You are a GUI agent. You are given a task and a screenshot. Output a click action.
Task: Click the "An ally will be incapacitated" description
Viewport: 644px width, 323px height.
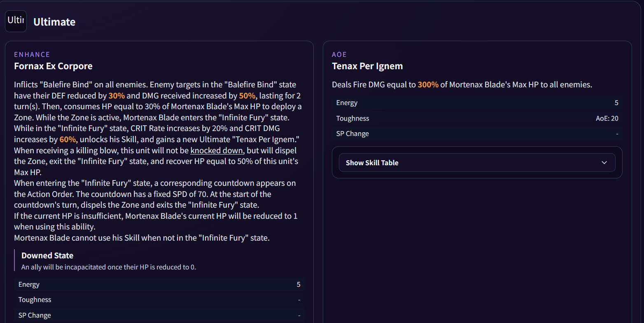click(109, 267)
